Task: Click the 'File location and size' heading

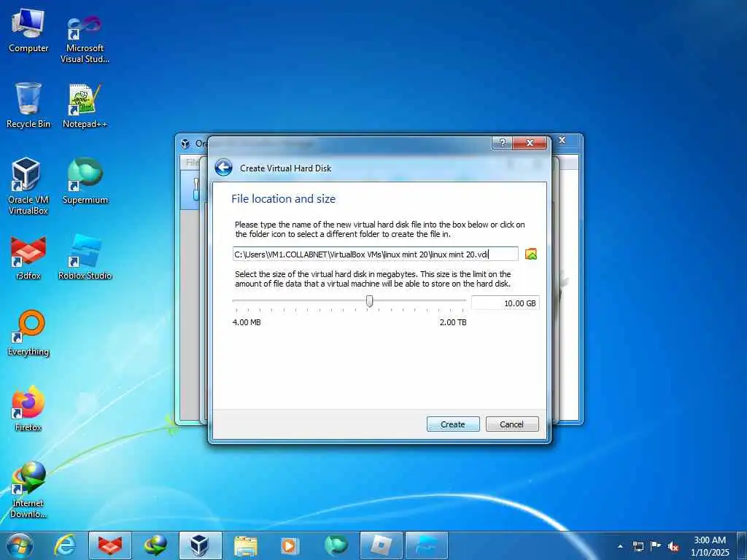Action: pyautogui.click(x=284, y=198)
